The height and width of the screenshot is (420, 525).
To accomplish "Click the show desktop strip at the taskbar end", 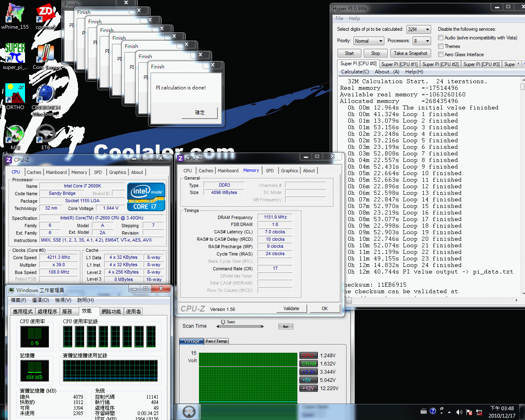I will pos(522,412).
